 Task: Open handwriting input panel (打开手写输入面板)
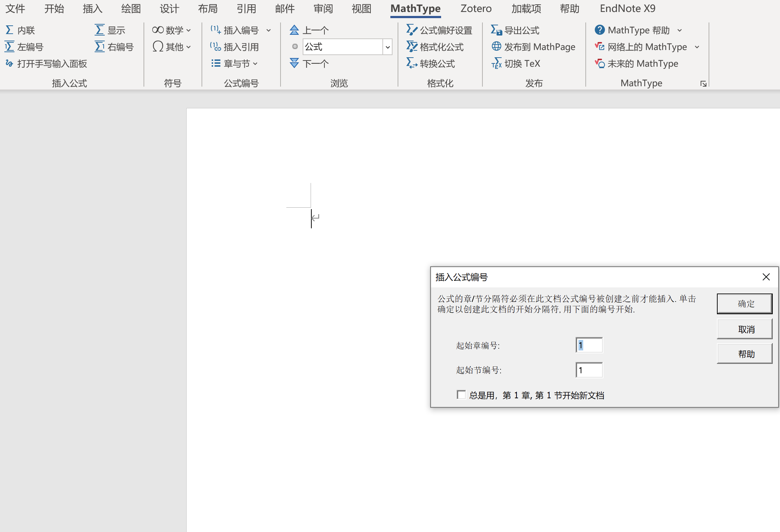pyautogui.click(x=46, y=64)
